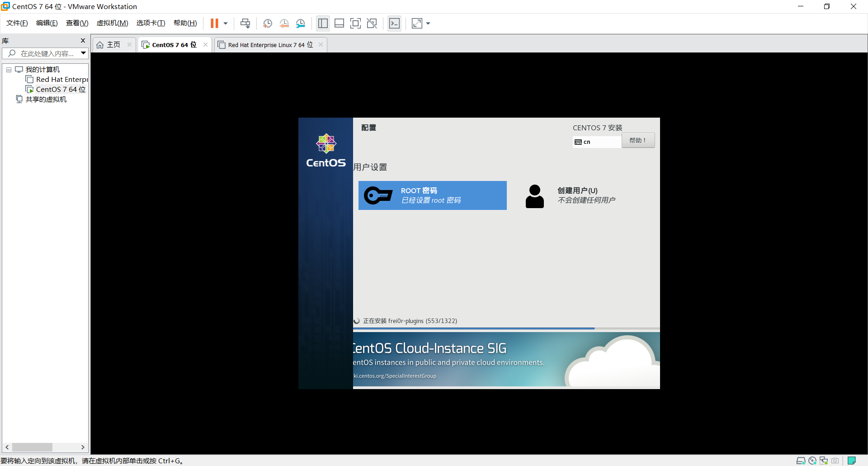The image size is (868, 466).
Task: Click the library horizontal scrollbar thumb
Action: [x=32, y=447]
